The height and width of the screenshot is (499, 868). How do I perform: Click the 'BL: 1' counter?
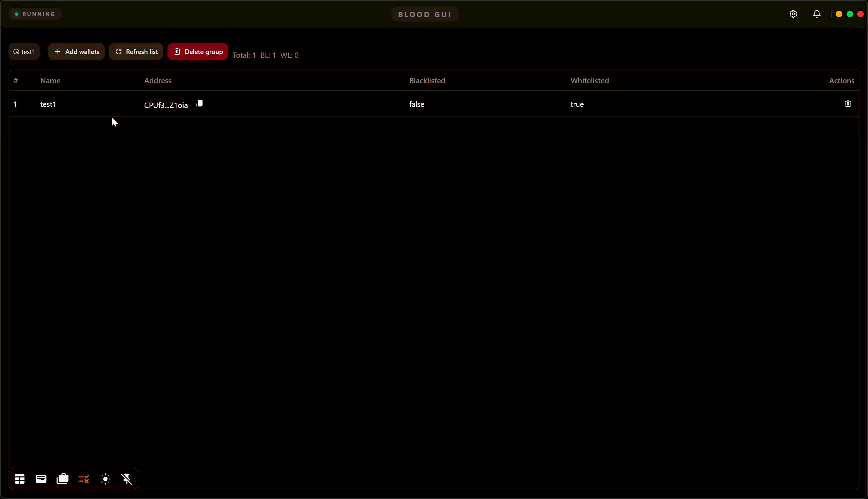pyautogui.click(x=268, y=55)
